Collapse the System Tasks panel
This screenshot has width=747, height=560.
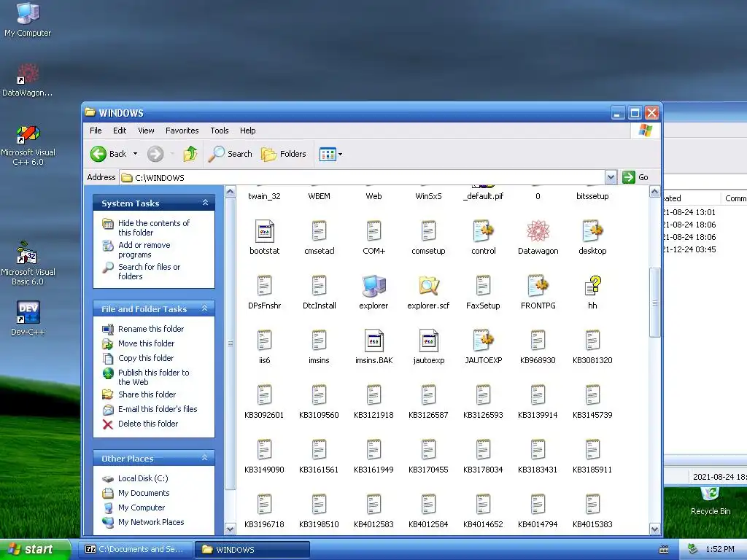(x=205, y=203)
